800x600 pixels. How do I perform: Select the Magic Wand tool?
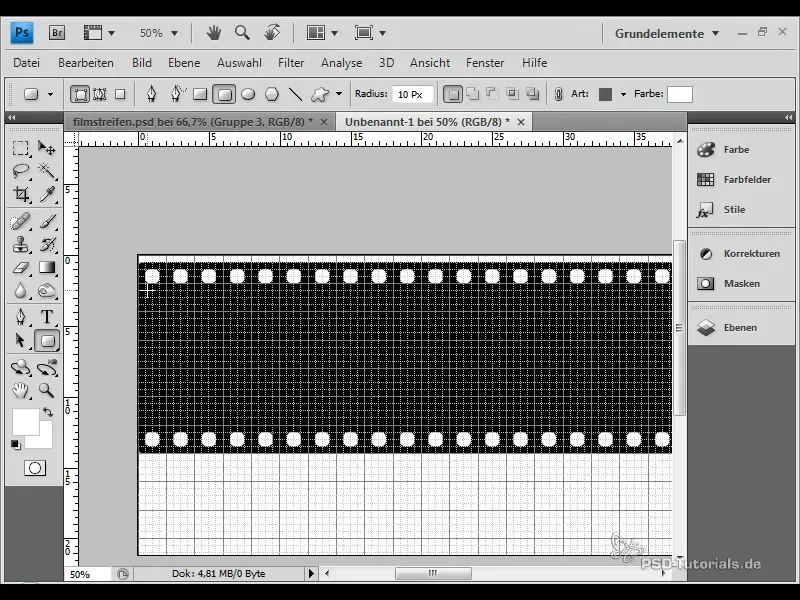(46, 170)
